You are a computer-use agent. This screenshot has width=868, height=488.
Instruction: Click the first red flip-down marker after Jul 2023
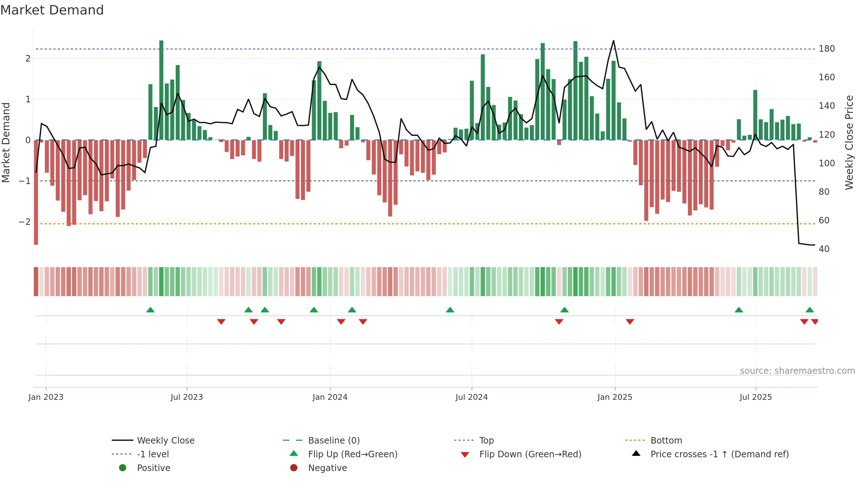221,322
